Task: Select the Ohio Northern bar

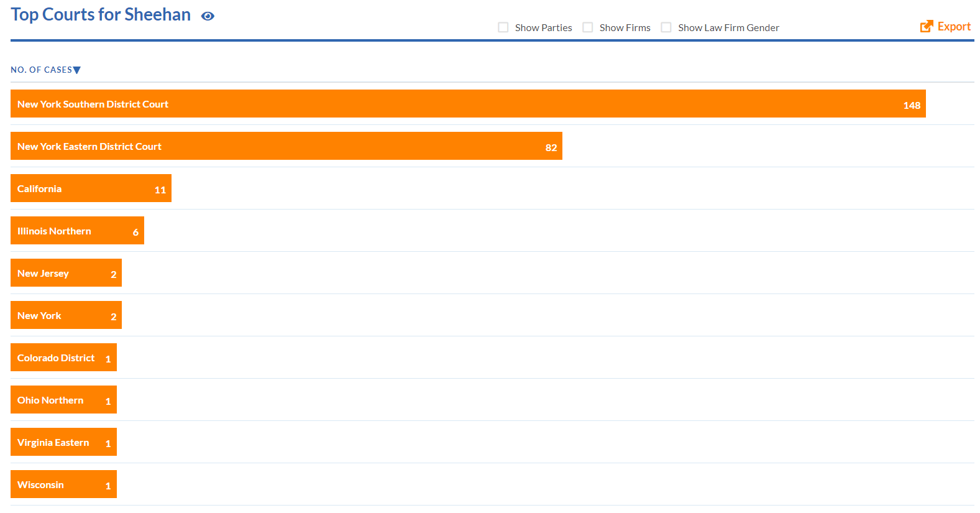Action: click(63, 400)
